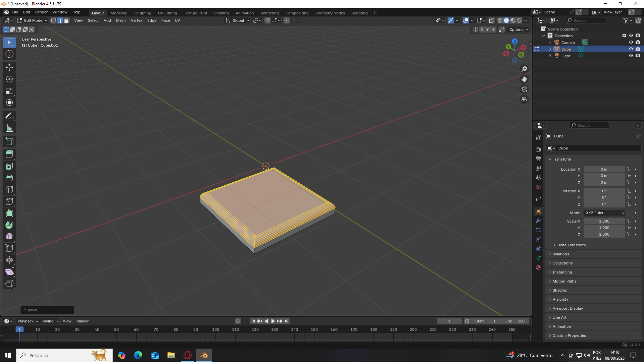
Task: Hide Camera in viewport
Action: point(631,42)
